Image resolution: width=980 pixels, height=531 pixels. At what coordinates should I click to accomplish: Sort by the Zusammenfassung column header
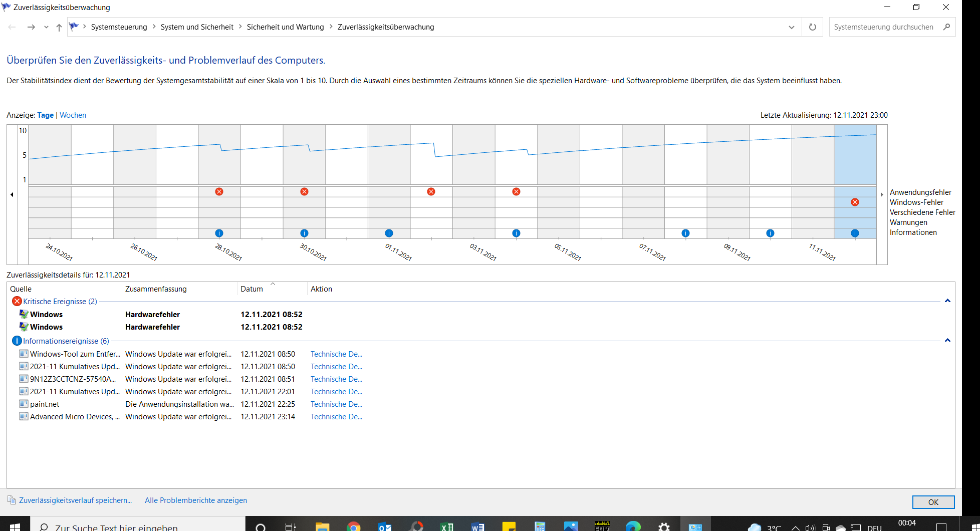[x=179, y=289]
